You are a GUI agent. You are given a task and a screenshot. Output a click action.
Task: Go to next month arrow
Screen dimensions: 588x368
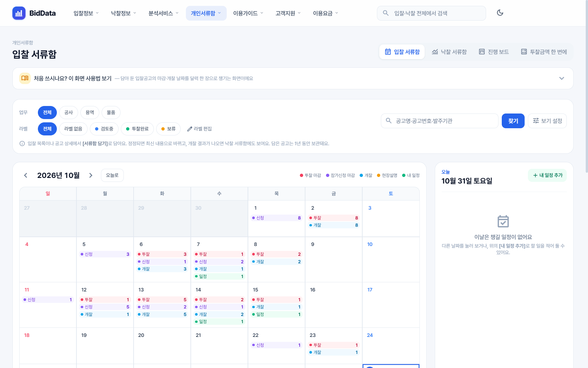tap(91, 175)
